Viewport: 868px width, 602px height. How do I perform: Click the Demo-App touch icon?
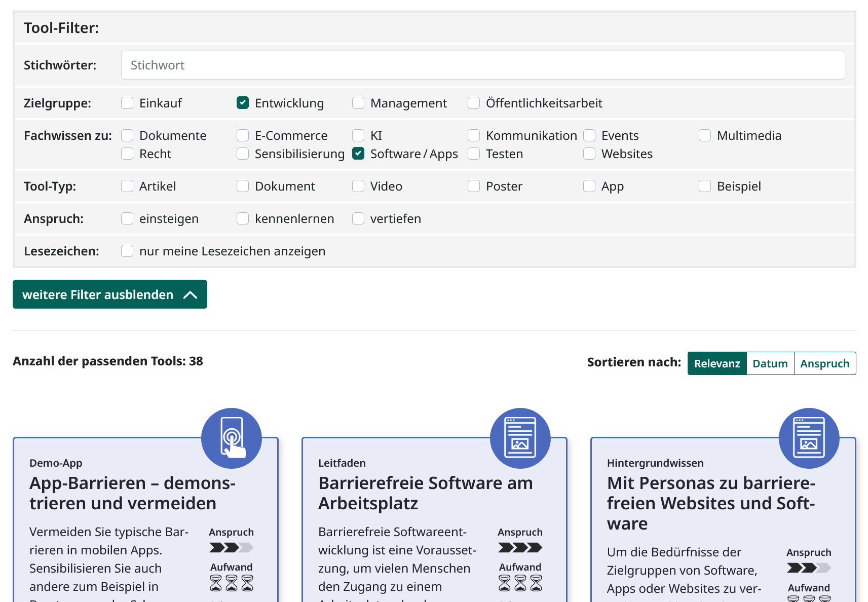pos(232,438)
